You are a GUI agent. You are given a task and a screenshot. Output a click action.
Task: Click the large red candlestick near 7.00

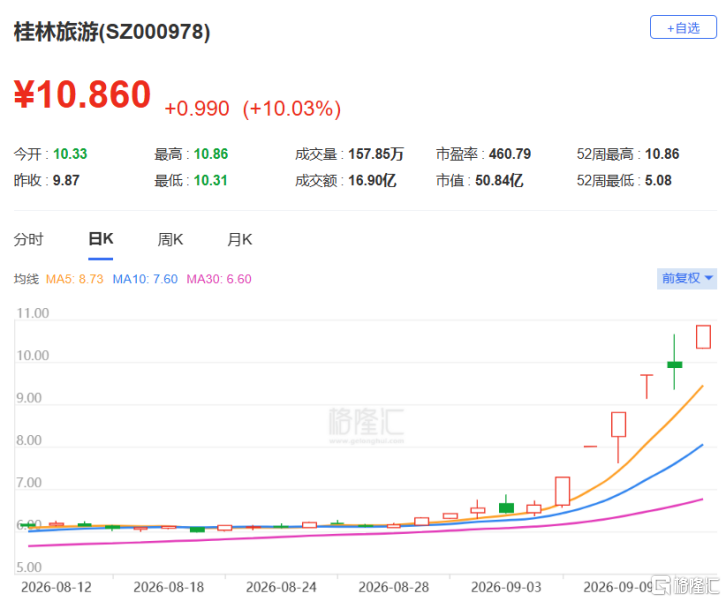click(x=562, y=491)
